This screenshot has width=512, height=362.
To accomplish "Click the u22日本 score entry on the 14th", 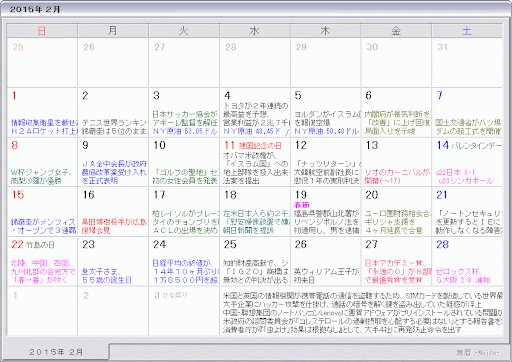I will [464, 176].
